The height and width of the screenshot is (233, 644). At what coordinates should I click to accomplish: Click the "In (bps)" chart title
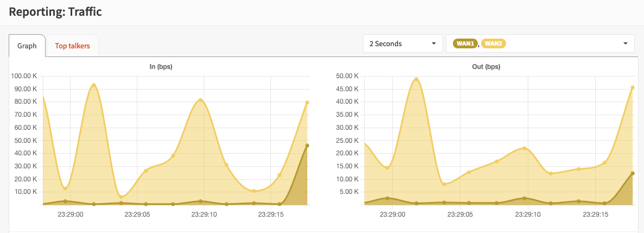tap(161, 67)
